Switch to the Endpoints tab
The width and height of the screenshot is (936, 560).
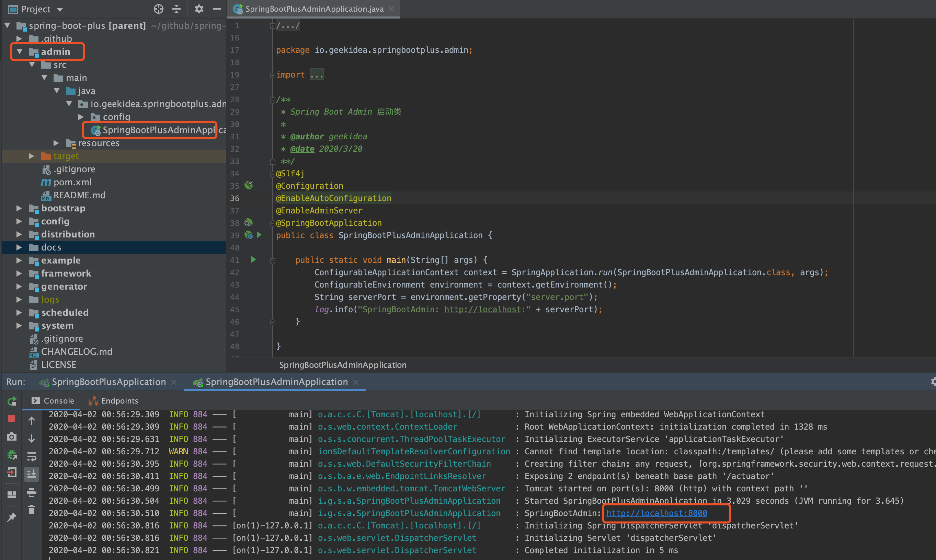[x=113, y=401]
